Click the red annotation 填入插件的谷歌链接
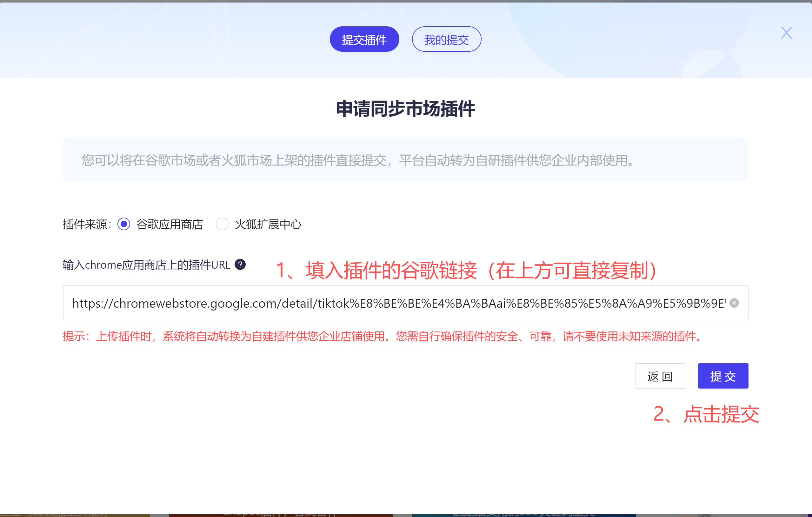The width and height of the screenshot is (812, 517). [465, 270]
